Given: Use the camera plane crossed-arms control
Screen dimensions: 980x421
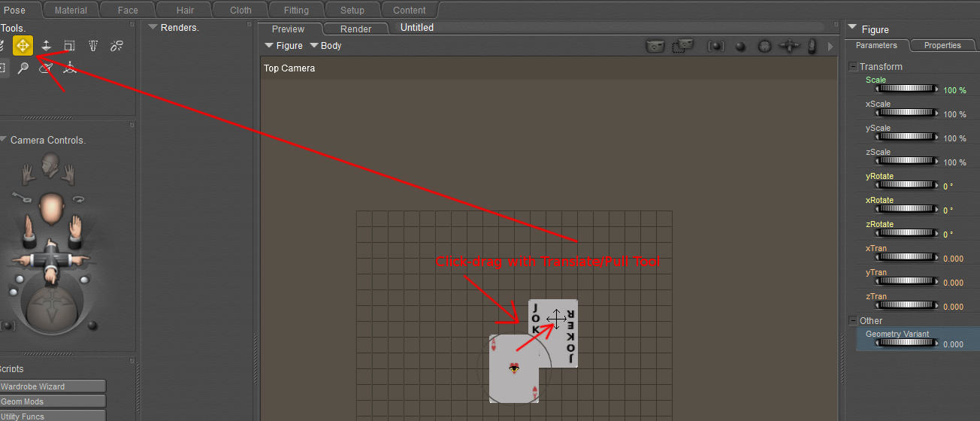Looking at the screenshot, I should (50, 260).
